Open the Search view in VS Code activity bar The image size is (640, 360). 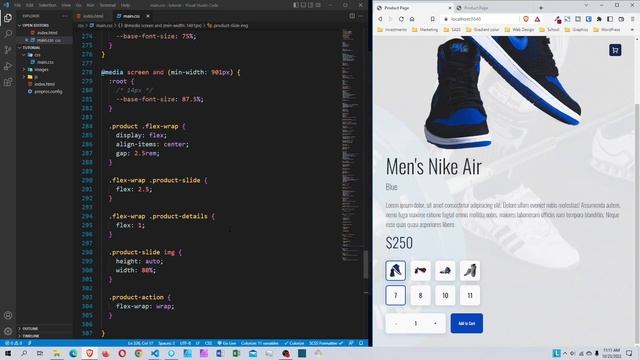click(x=8, y=34)
